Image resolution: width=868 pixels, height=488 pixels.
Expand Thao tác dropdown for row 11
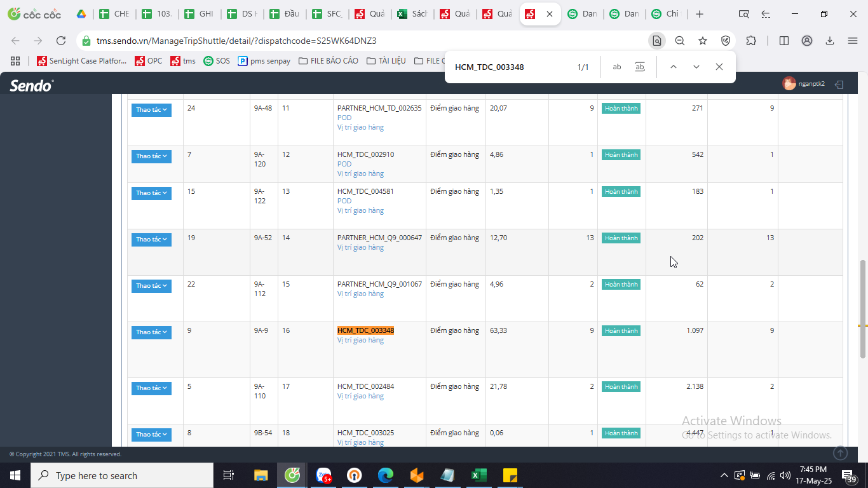coord(151,110)
